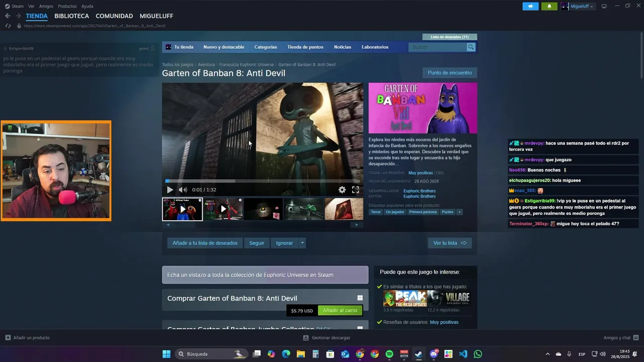
Task: Go forward with navigation arrow
Action: (x=18, y=16)
